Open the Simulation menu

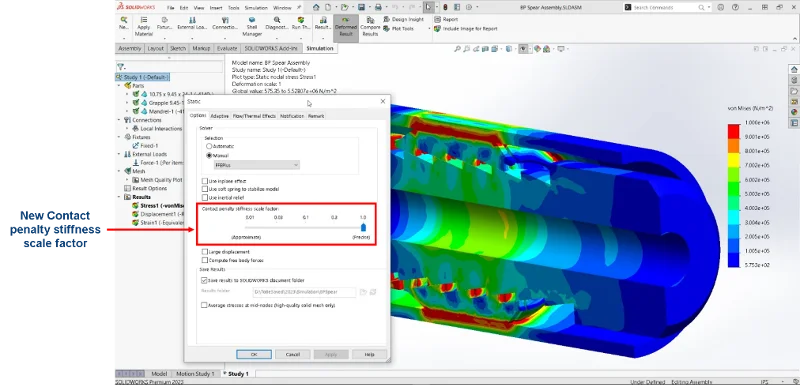coord(256,8)
